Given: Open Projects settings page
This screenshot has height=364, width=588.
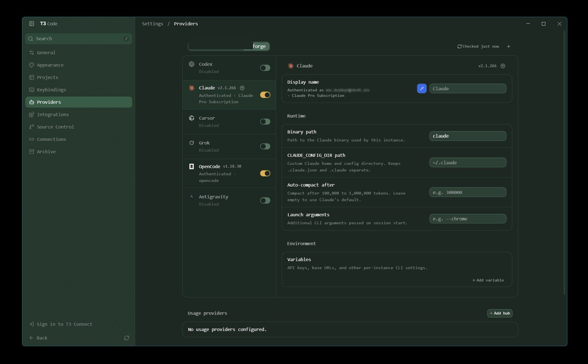Looking at the screenshot, I should [x=79, y=78].
